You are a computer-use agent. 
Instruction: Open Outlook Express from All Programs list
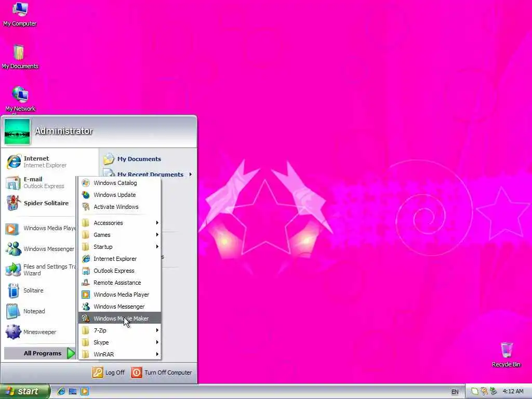coord(119,271)
